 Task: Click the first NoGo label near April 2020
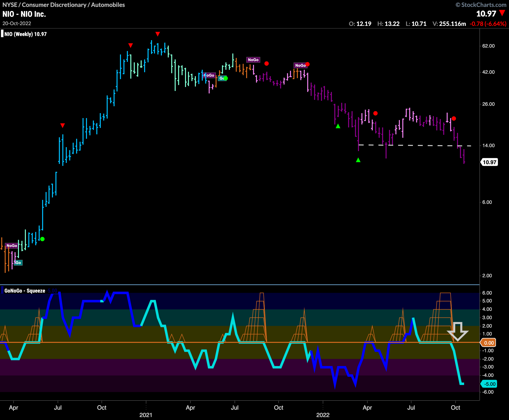12,245
